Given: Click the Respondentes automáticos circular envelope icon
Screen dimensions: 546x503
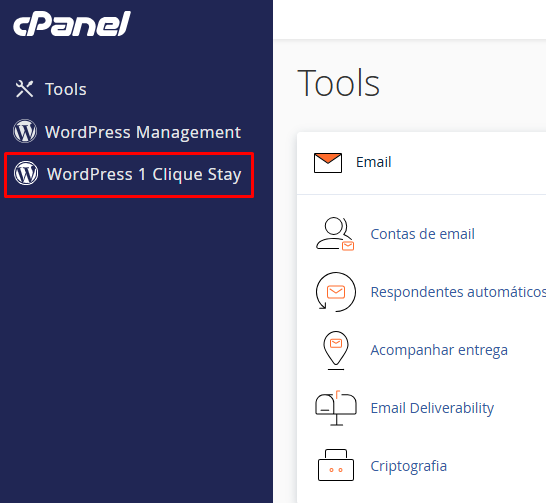Looking at the screenshot, I should point(336,292).
